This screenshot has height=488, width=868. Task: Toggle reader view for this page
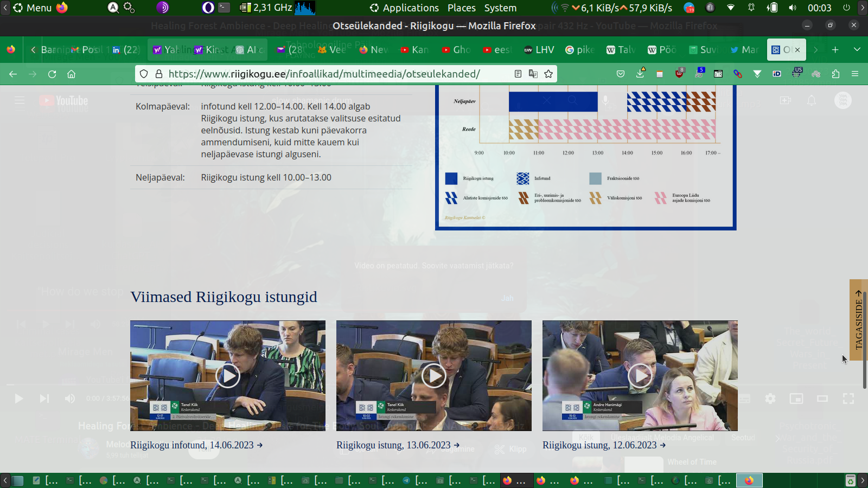click(x=518, y=74)
